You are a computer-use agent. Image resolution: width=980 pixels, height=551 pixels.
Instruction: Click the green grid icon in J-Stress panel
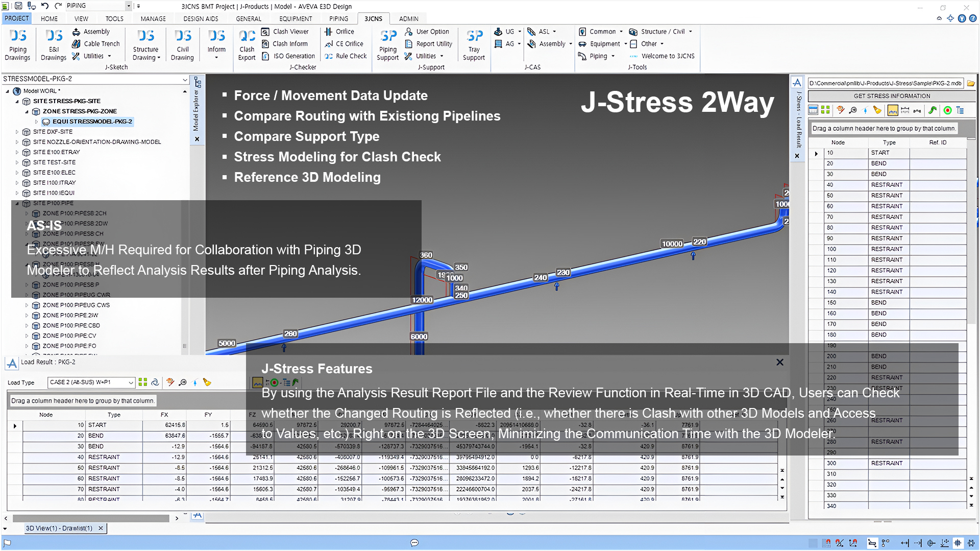(x=825, y=110)
